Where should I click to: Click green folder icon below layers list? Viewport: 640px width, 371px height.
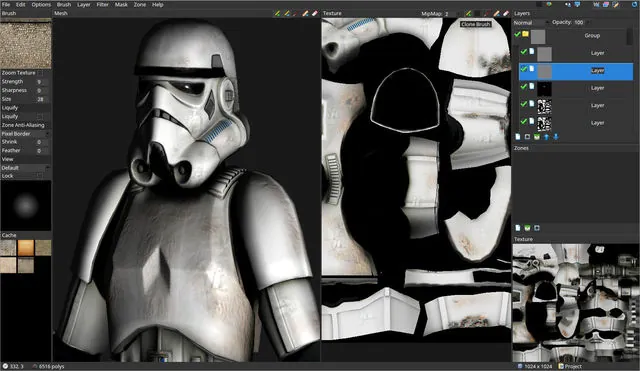(x=537, y=137)
